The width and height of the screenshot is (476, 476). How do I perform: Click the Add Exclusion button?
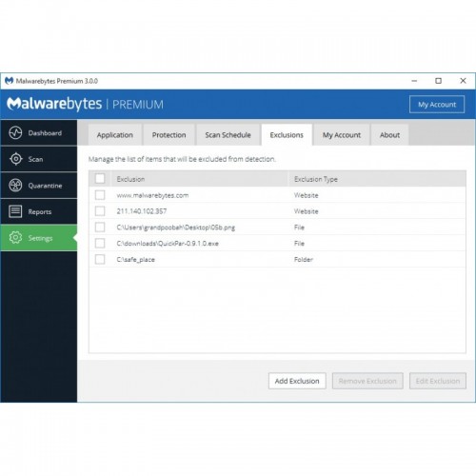[x=297, y=381]
